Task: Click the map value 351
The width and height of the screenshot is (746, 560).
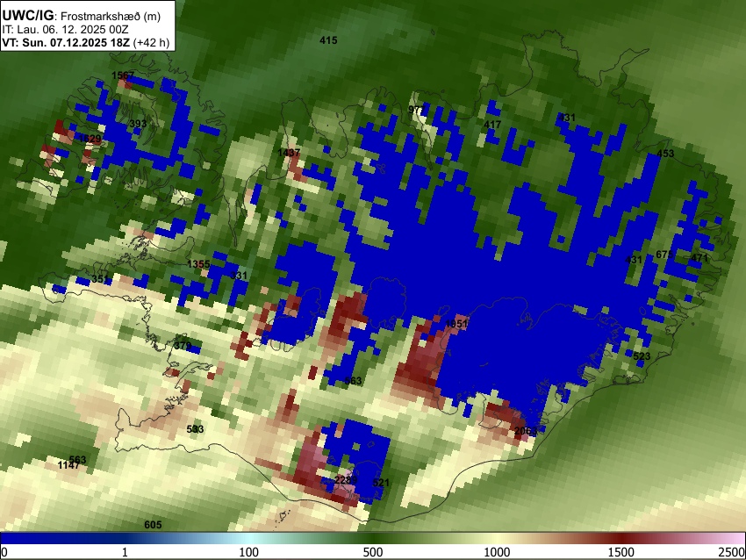Action: (x=100, y=279)
